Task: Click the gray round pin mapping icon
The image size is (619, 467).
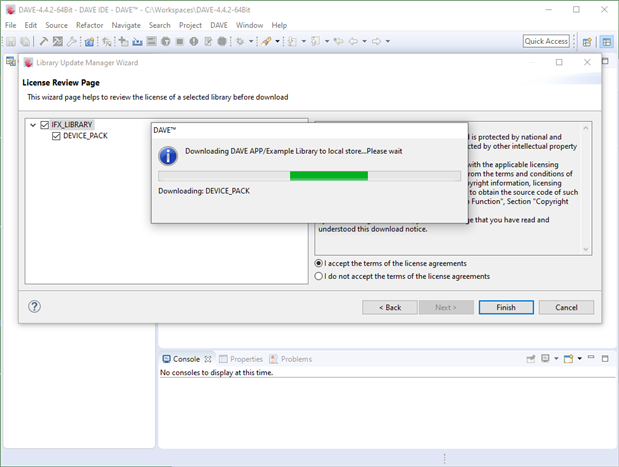Action: (166, 41)
